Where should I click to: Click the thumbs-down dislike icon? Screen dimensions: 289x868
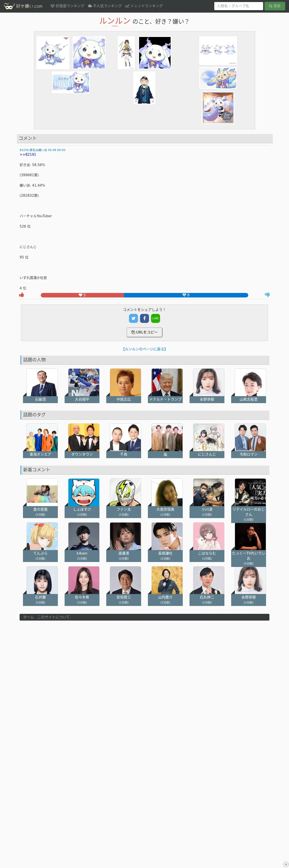click(267, 295)
